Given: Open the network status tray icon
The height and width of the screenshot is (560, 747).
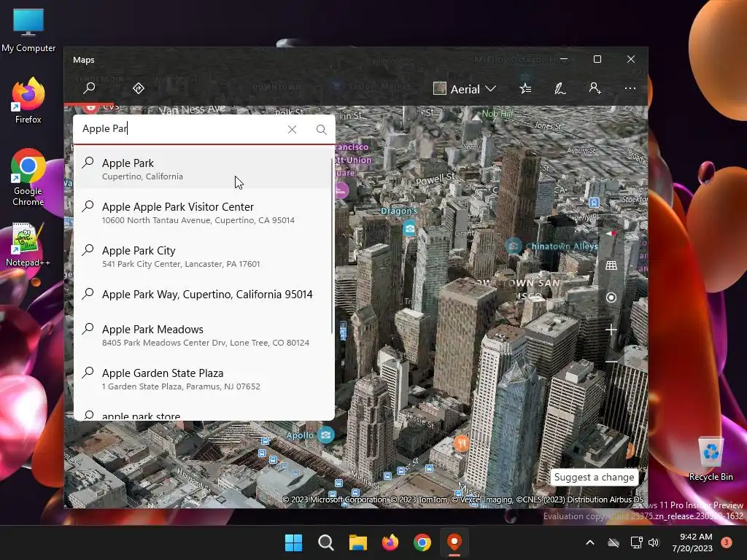Looking at the screenshot, I should (x=636, y=542).
